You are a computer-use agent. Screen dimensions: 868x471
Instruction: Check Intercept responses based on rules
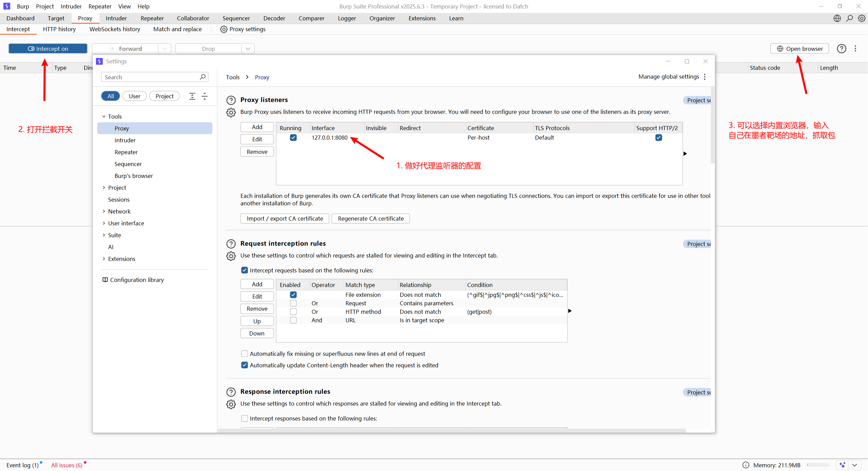click(x=244, y=418)
